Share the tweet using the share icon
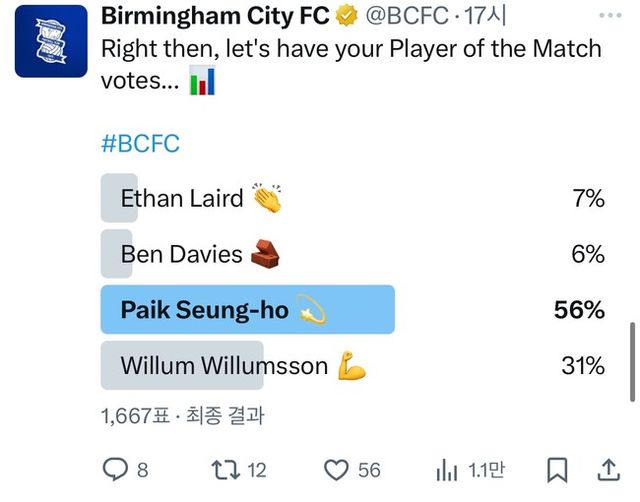Screen dimensions: 640x502 click(607, 469)
